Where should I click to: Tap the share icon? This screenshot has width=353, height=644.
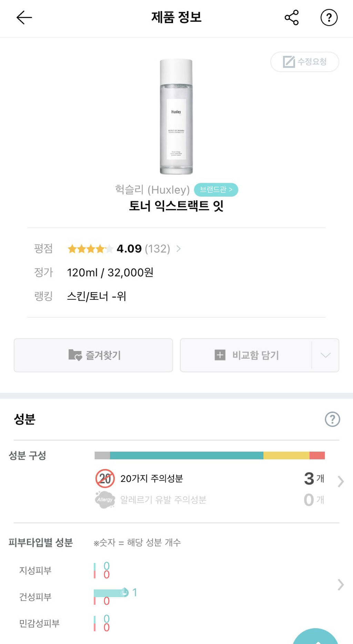click(x=292, y=18)
